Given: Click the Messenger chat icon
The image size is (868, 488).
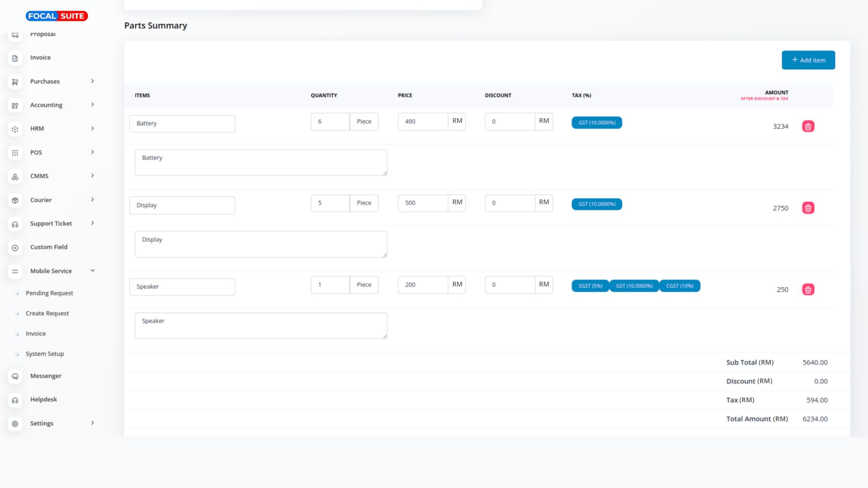Looking at the screenshot, I should pos(15,376).
